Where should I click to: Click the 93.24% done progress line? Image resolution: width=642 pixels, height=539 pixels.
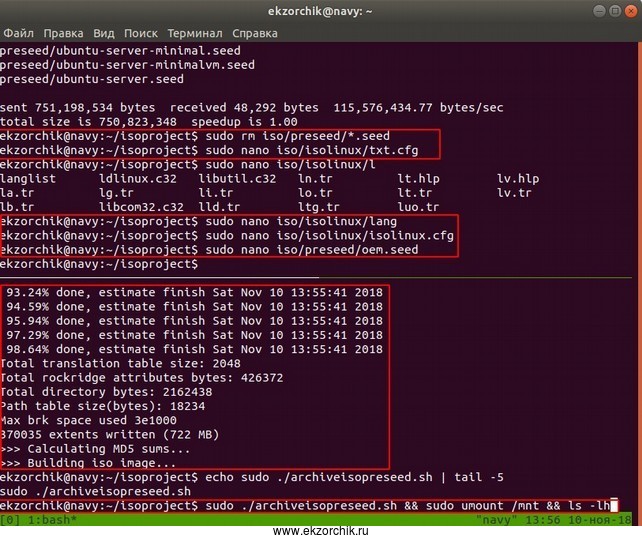(194, 292)
